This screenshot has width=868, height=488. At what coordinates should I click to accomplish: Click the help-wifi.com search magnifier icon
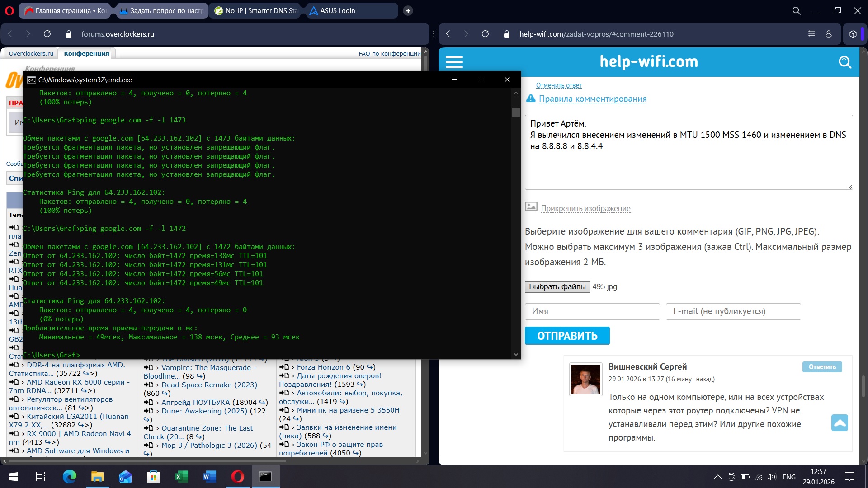pyautogui.click(x=844, y=62)
